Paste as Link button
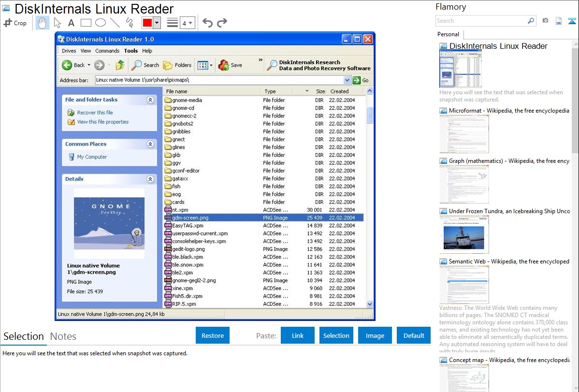The width and height of the screenshot is (579, 392). tap(298, 335)
